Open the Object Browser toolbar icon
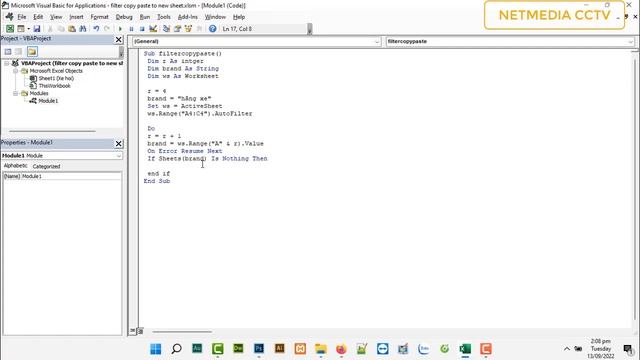The height and width of the screenshot is (360, 640). click(x=188, y=29)
